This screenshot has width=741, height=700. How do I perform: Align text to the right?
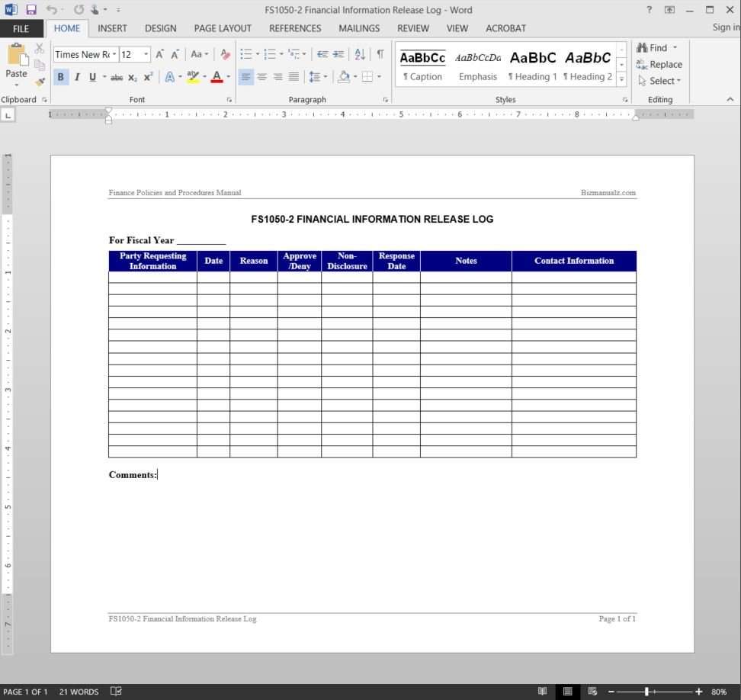click(x=277, y=76)
